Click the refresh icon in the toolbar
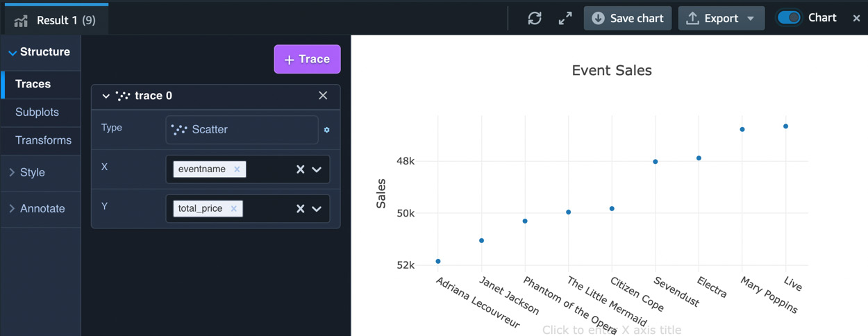This screenshot has height=336, width=868. tap(534, 18)
